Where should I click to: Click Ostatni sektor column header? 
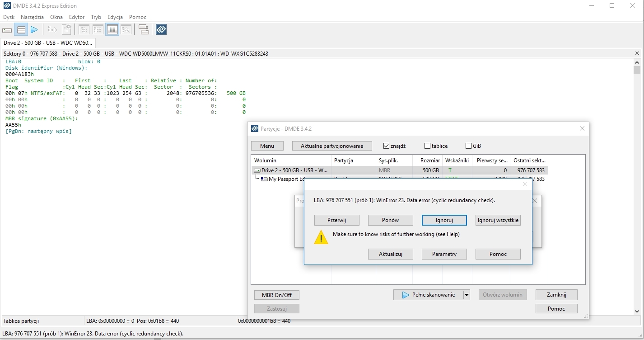(x=529, y=161)
